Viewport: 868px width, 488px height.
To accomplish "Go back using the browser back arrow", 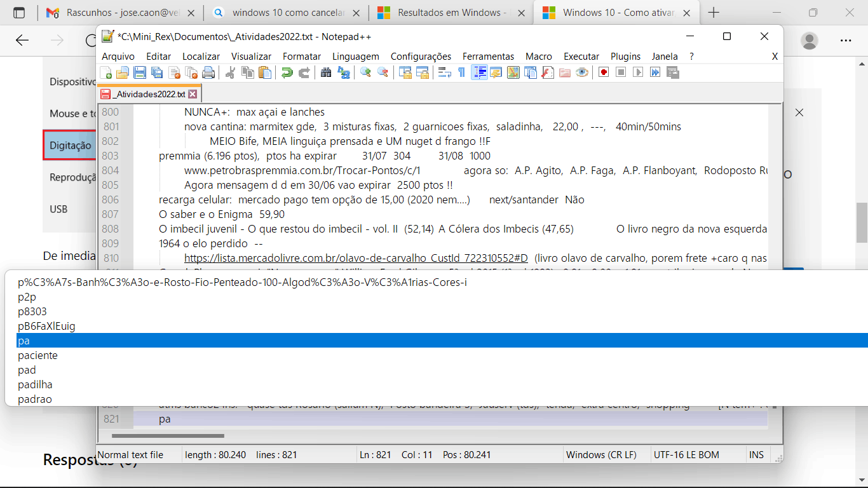I will coord(22,41).
